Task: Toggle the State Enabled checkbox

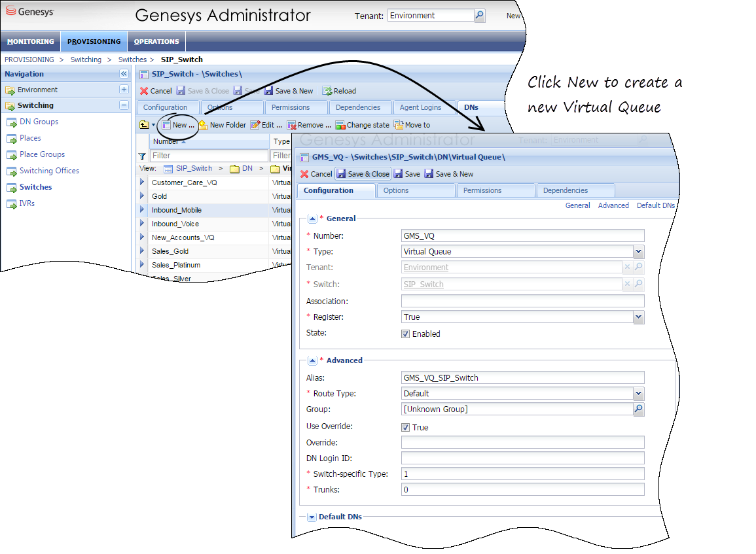Action: click(406, 334)
